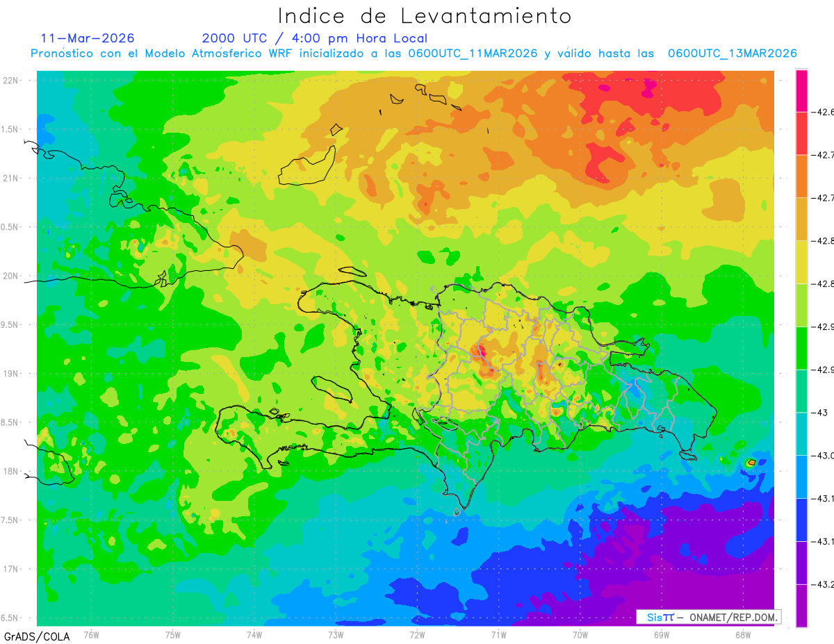The height and width of the screenshot is (644, 834).
Task: Click the 73W longitude label
Action: pyautogui.click(x=336, y=634)
